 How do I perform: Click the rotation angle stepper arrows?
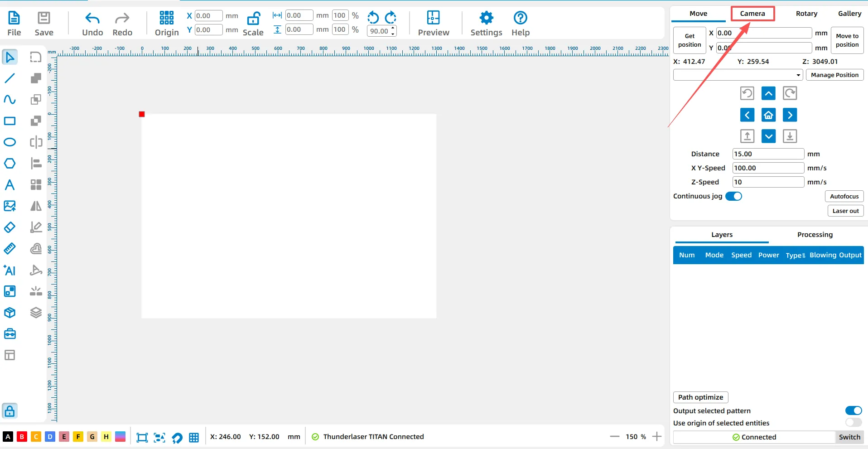point(393,31)
